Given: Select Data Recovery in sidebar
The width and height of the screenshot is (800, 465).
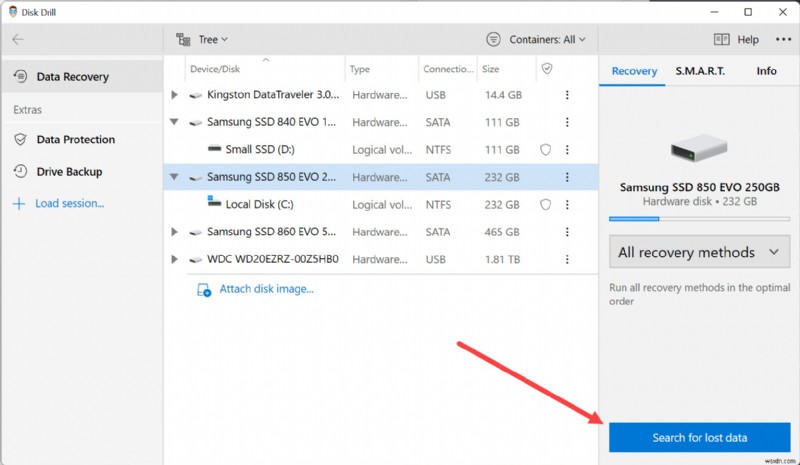Looking at the screenshot, I should coord(82,77).
